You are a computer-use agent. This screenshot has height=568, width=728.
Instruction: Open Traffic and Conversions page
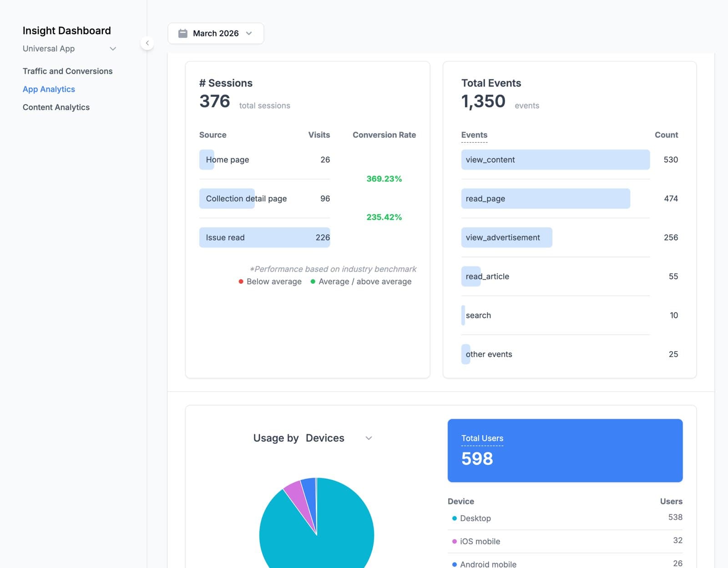[67, 71]
